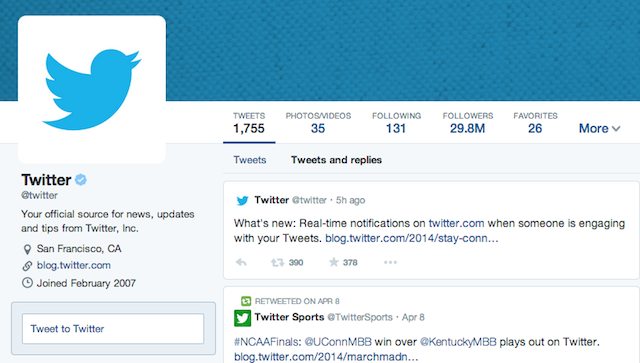
Task: Open the Tweets 1,755 stat tab
Action: [x=249, y=123]
